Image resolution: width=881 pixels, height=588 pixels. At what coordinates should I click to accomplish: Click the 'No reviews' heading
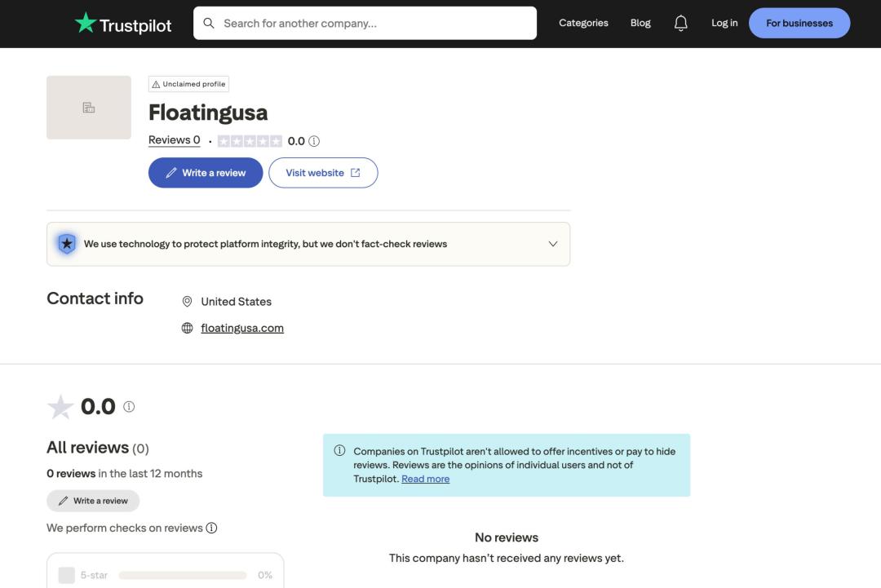[507, 537]
